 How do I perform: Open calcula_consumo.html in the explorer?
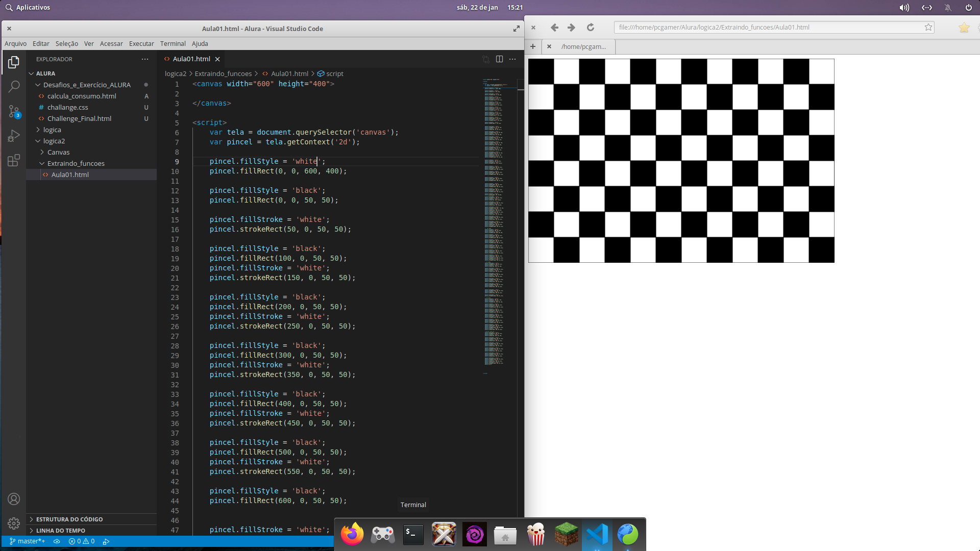[x=82, y=96]
